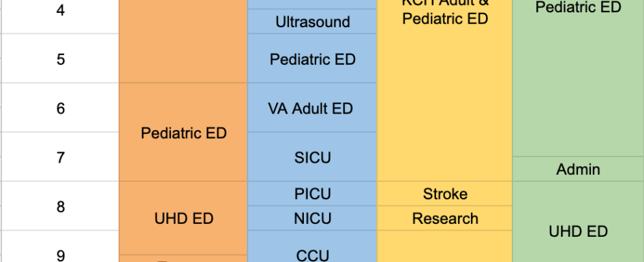
Task: Click the Admin cell
Action: pyautogui.click(x=578, y=169)
